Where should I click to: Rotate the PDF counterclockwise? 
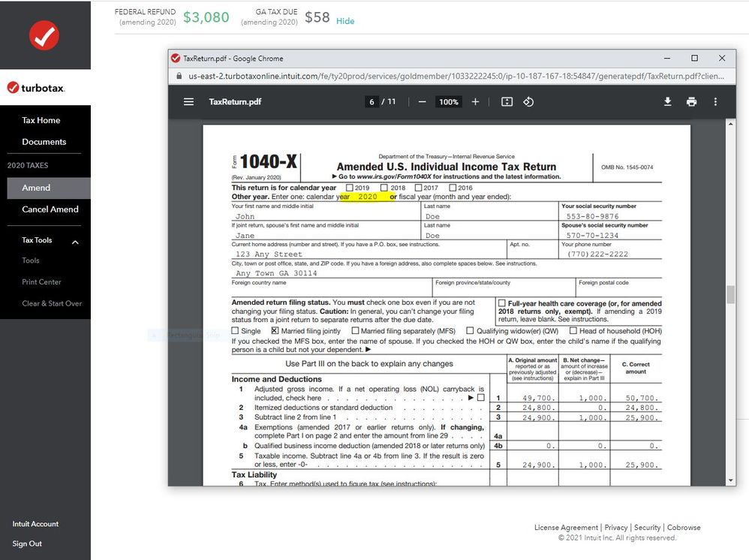(x=528, y=102)
